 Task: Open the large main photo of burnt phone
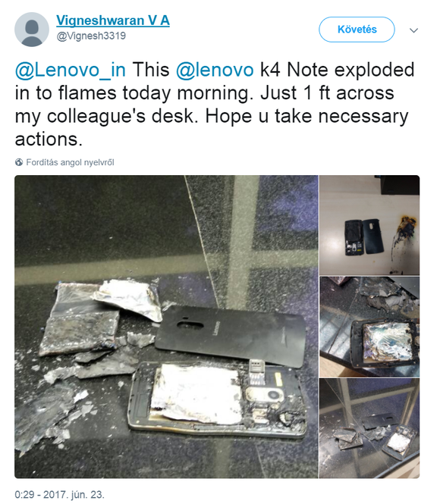point(166,327)
